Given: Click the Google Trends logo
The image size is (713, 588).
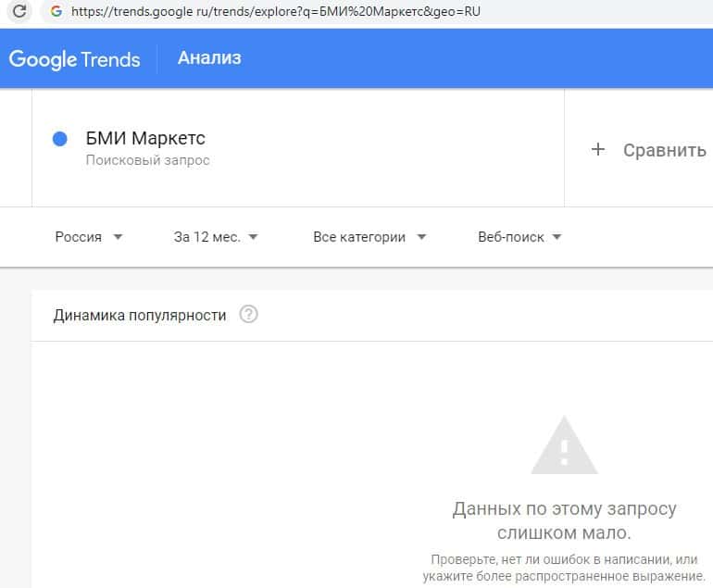Looking at the screenshot, I should 74,59.
